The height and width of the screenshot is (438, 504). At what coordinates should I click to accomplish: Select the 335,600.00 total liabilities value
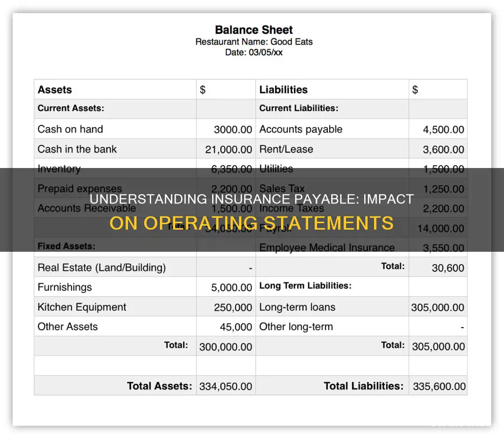coord(439,386)
